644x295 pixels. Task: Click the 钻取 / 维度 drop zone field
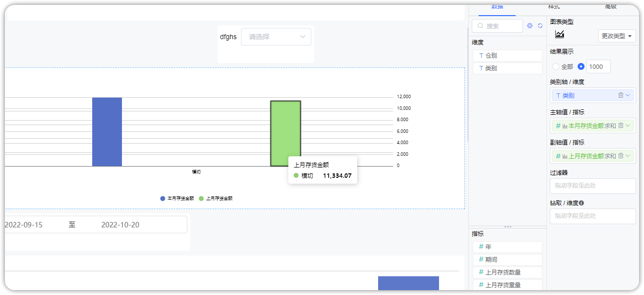(x=593, y=216)
